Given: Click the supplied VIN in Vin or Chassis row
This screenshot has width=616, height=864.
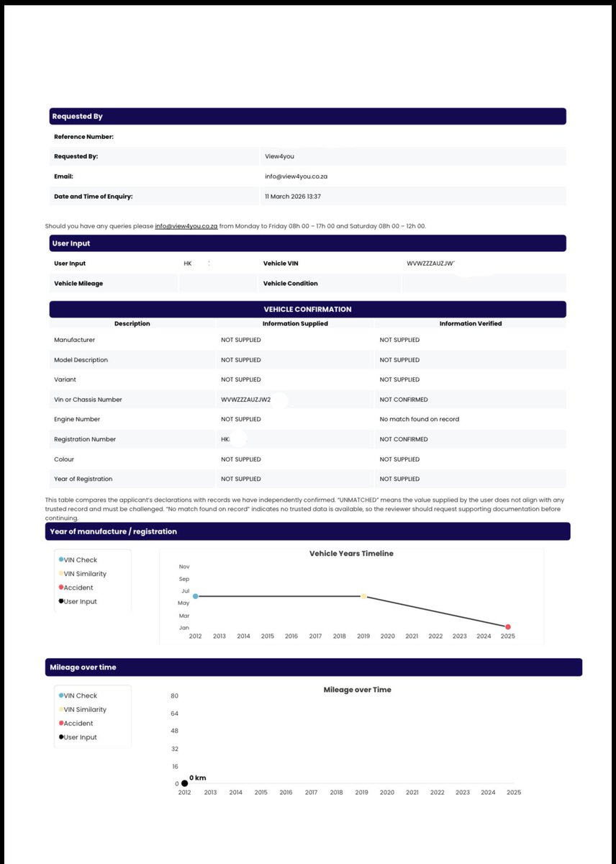Looking at the screenshot, I should click(x=246, y=400).
